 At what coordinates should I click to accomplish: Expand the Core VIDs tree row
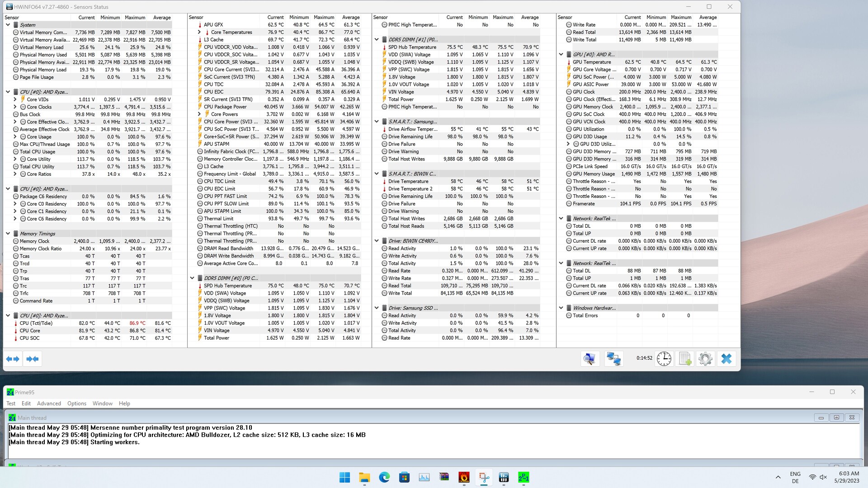coord(15,99)
